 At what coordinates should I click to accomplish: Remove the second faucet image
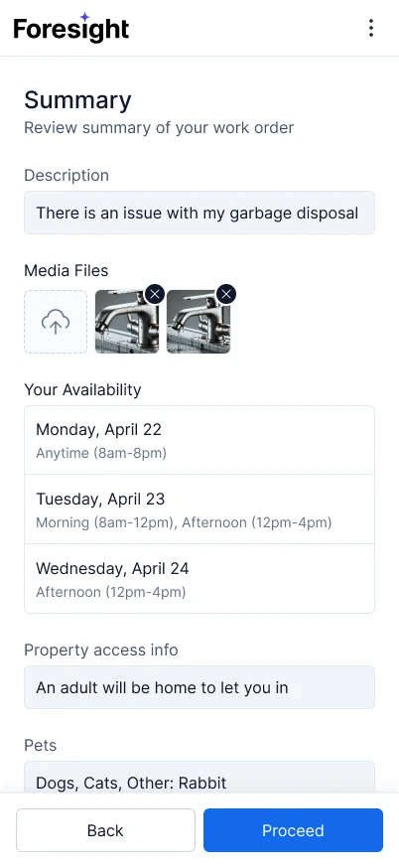click(x=225, y=294)
